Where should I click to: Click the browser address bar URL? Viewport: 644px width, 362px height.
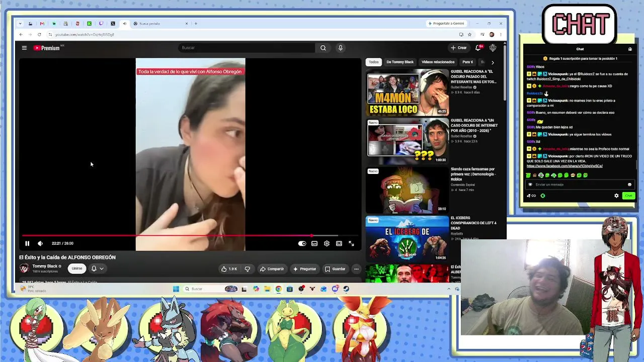tap(85, 35)
